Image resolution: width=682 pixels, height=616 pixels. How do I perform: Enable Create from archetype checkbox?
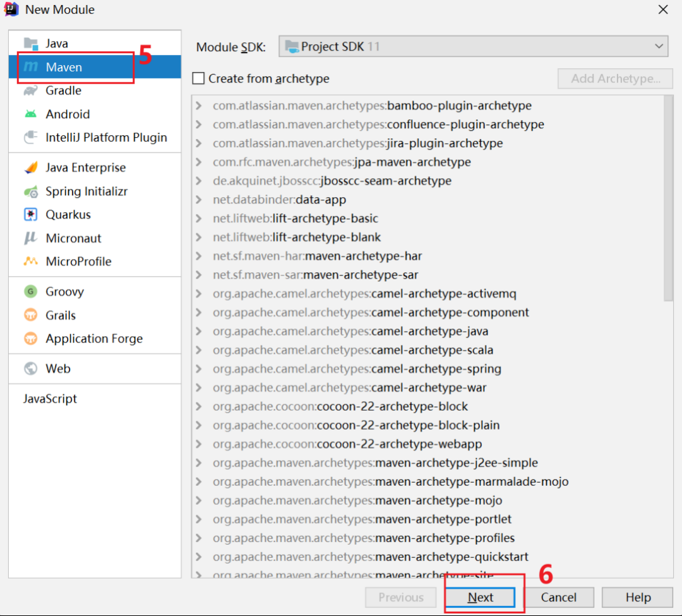click(198, 78)
